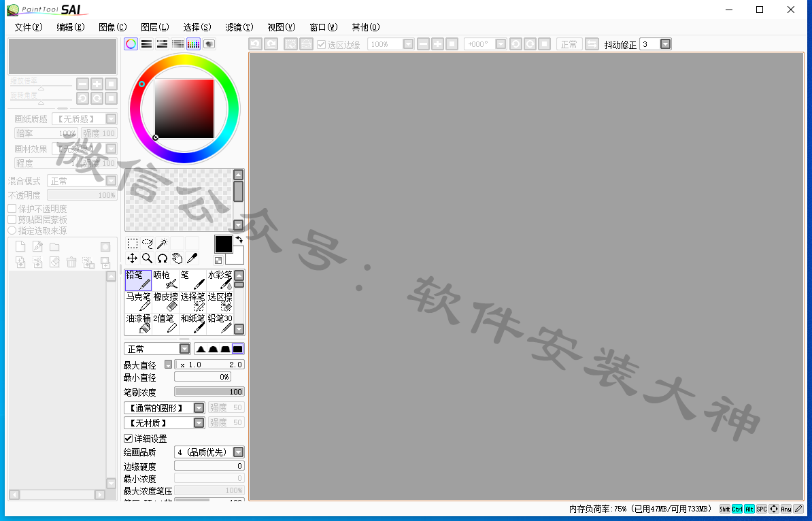Click the 边缘硬度 value field
The height and width of the screenshot is (521, 812).
point(209,466)
